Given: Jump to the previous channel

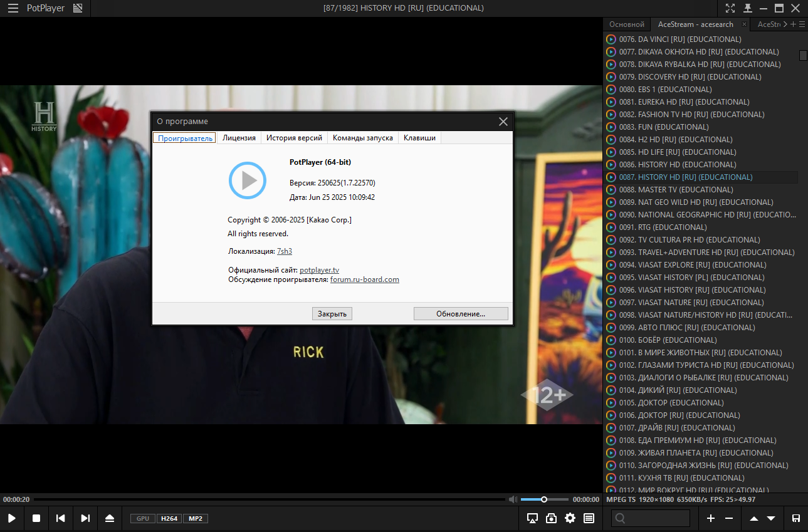Looking at the screenshot, I should point(61,518).
